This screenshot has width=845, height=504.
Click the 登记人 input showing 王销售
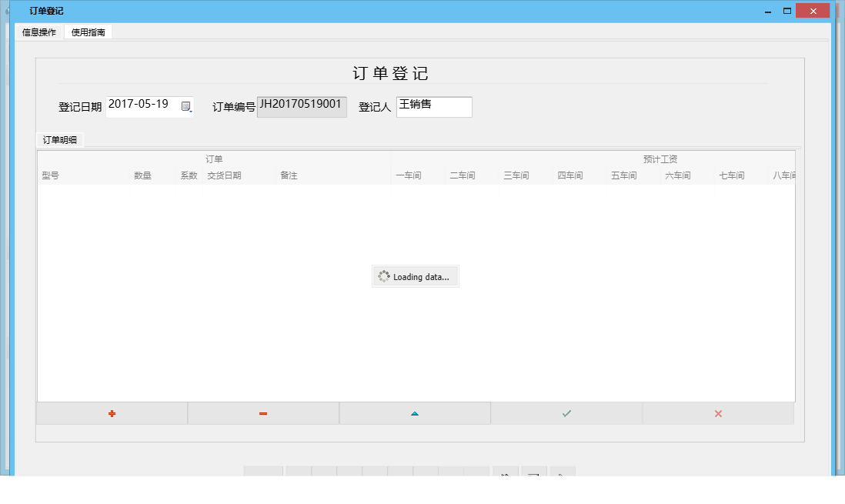click(x=433, y=106)
